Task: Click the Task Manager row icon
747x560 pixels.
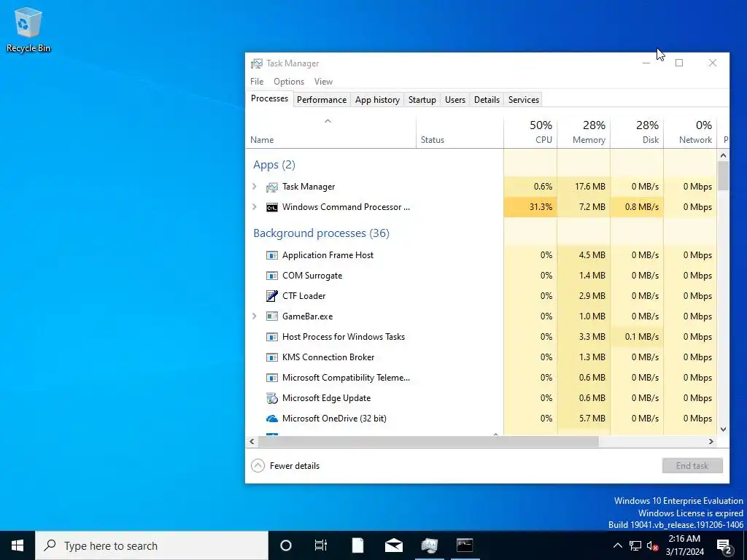Action: coord(271,187)
